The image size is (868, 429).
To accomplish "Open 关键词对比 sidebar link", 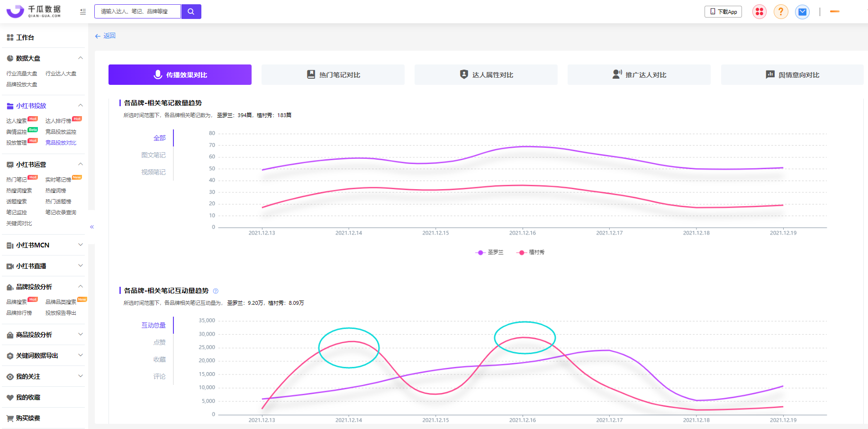I will click(19, 223).
